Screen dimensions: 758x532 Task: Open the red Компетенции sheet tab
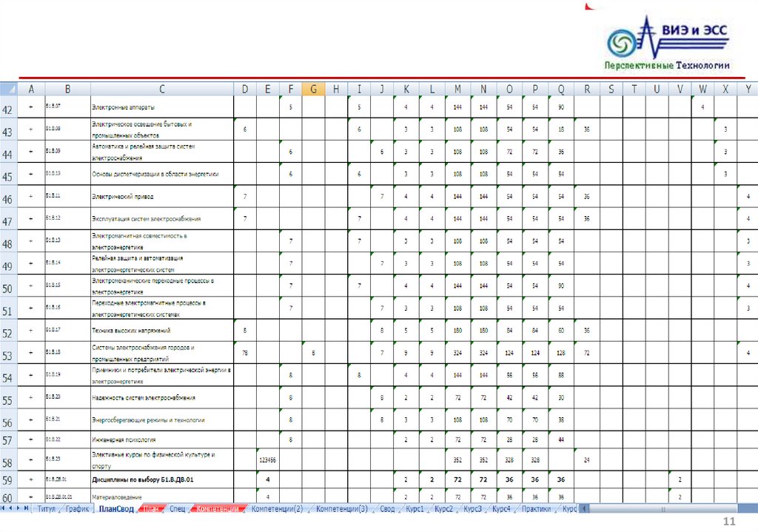pos(218,509)
